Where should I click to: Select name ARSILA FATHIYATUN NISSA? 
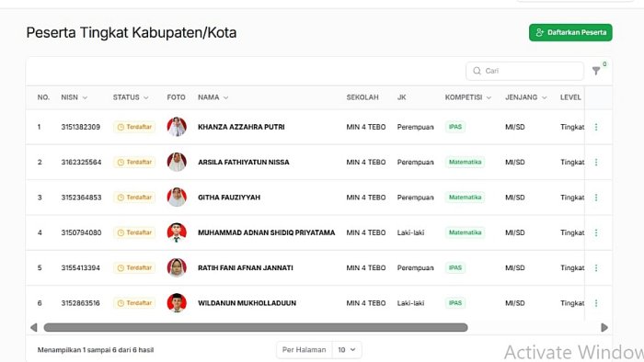(x=244, y=163)
